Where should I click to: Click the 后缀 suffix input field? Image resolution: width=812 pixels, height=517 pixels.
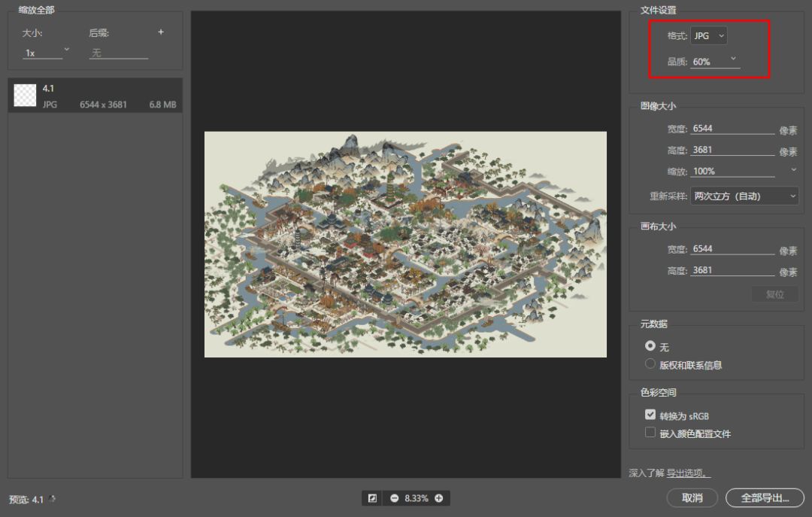tap(119, 53)
